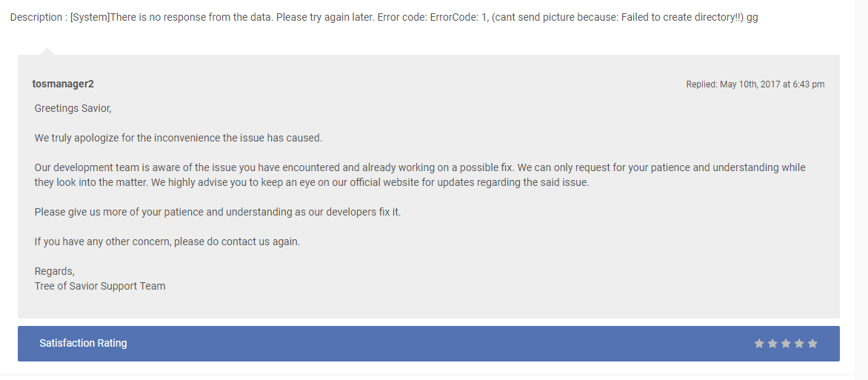
Task: Click the reply bubble pointer triangle
Action: 47,51
